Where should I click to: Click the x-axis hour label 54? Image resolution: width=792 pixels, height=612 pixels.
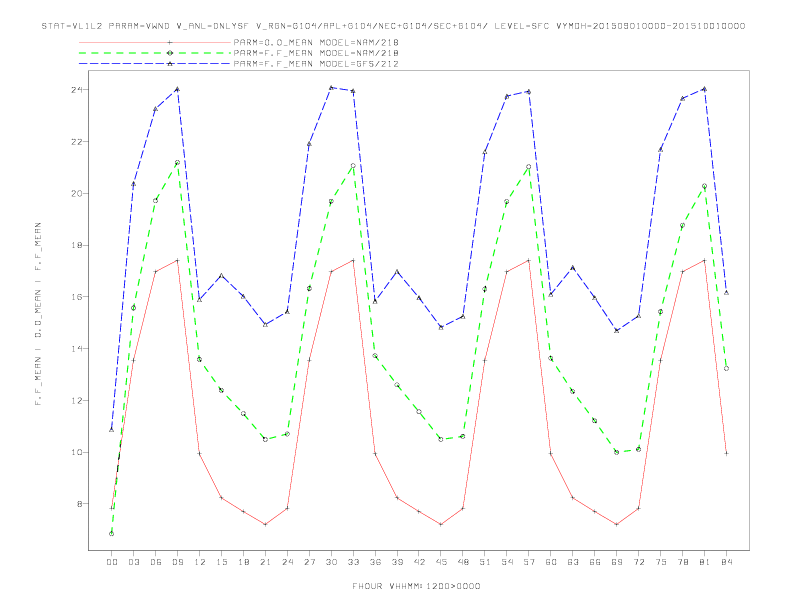coord(507,562)
